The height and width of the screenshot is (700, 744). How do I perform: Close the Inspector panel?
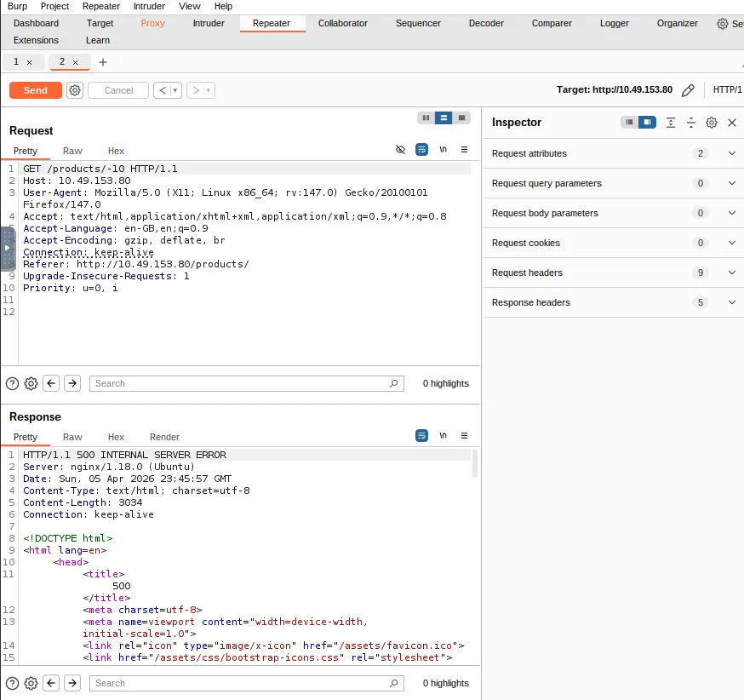(x=732, y=123)
